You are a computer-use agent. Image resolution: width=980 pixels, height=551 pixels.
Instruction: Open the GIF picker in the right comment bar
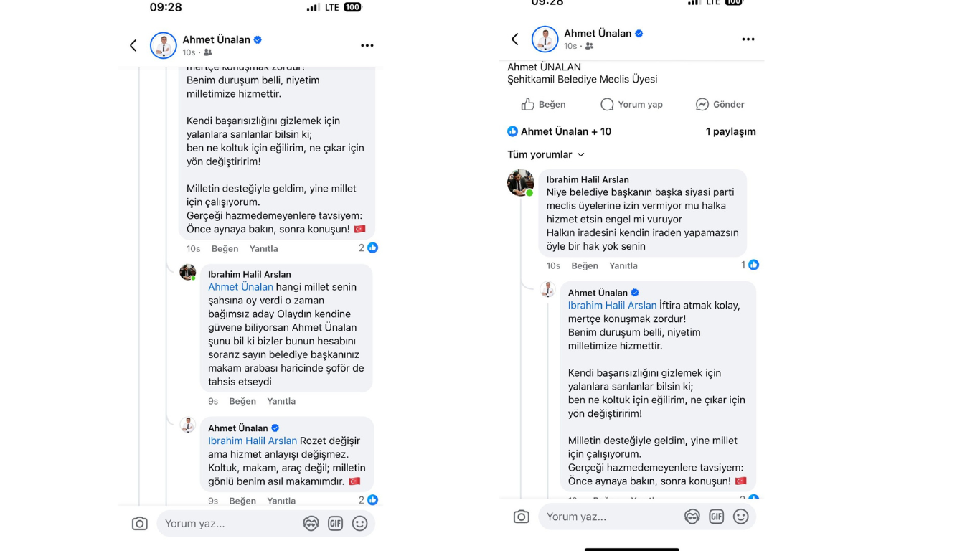pos(716,517)
